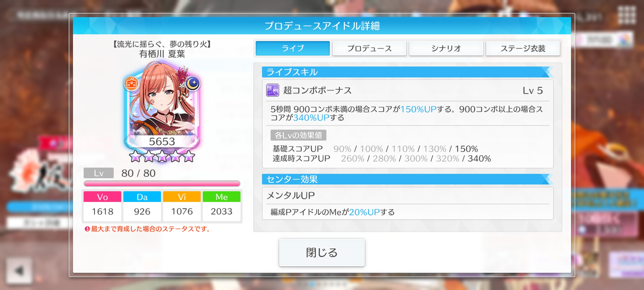Click the Vi stat box showing 1076
Screen dimensions: 644x290
click(x=182, y=206)
